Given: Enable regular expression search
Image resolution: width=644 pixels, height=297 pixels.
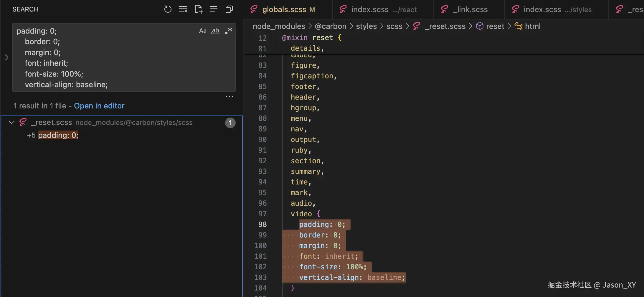Looking at the screenshot, I should 228,31.
